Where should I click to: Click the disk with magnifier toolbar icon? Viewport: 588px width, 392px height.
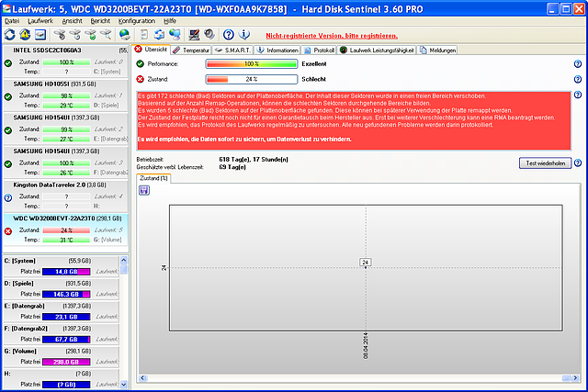point(106,35)
